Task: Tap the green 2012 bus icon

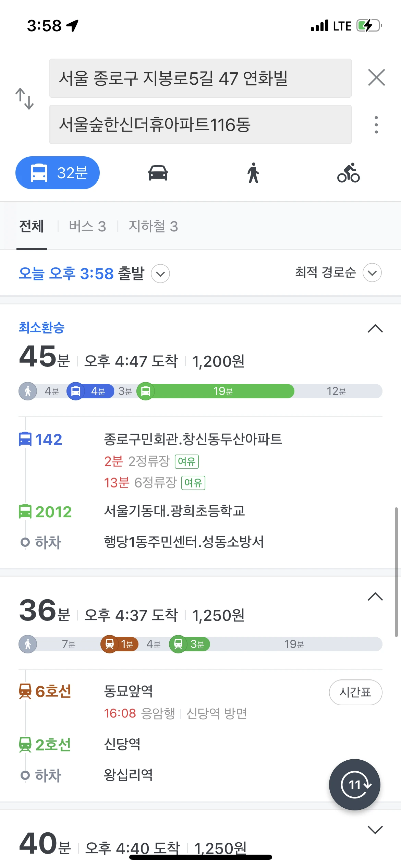Action: [x=25, y=512]
